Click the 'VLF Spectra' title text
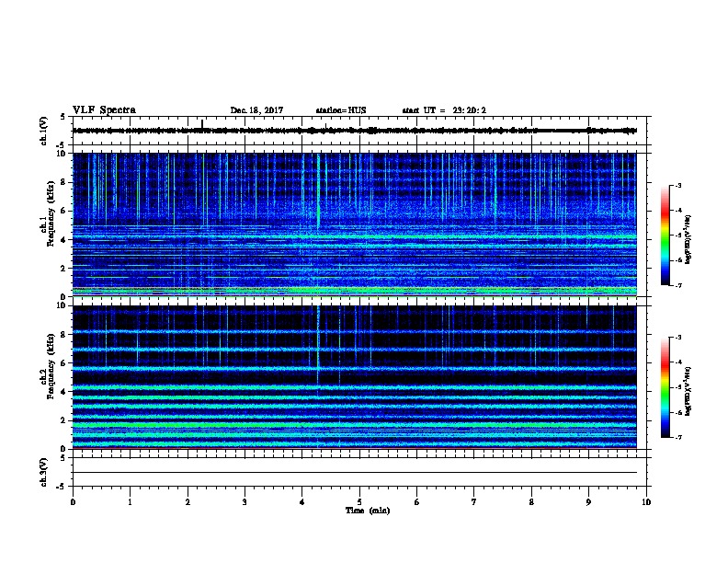This screenshot has width=728, height=563. [105, 110]
